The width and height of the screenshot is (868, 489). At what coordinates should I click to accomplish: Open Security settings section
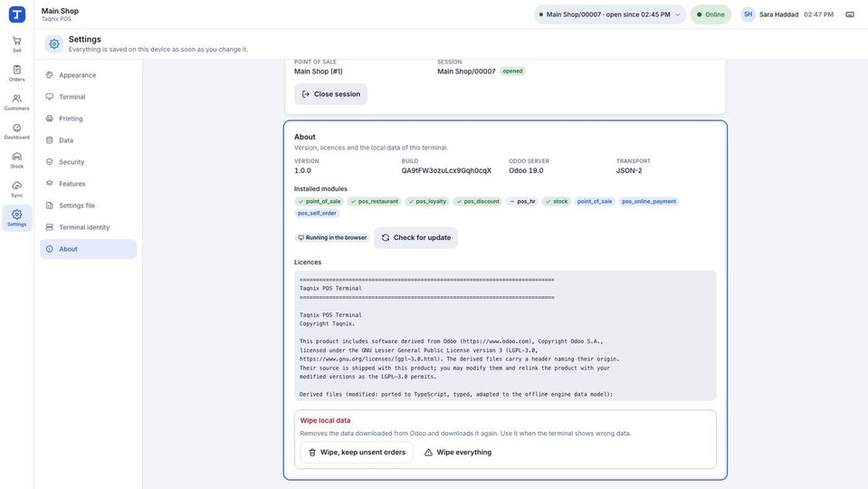(88, 162)
